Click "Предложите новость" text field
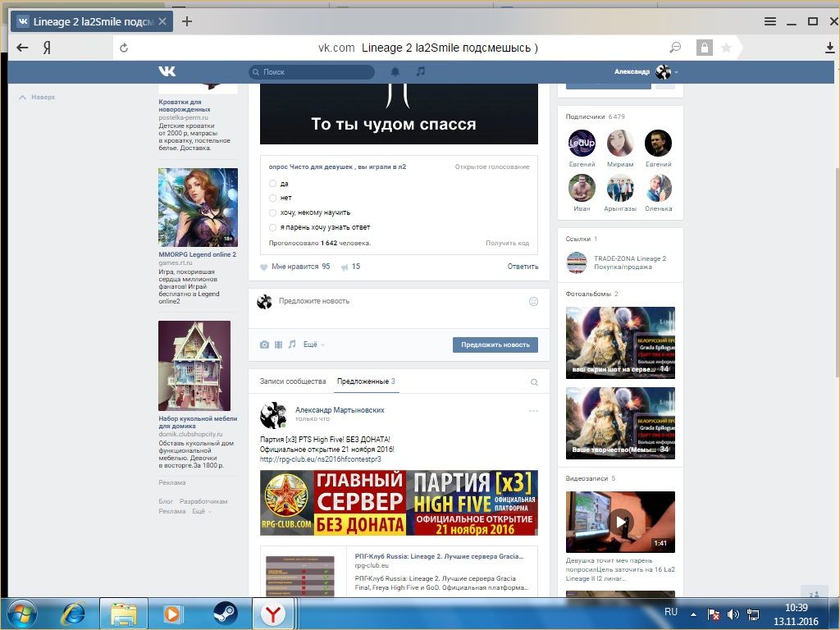The image size is (840, 630). click(x=399, y=302)
